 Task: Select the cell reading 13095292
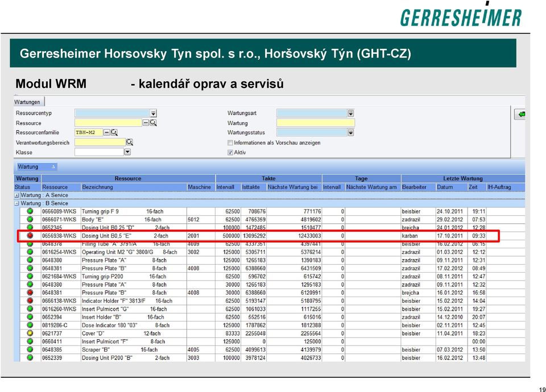tap(254, 236)
